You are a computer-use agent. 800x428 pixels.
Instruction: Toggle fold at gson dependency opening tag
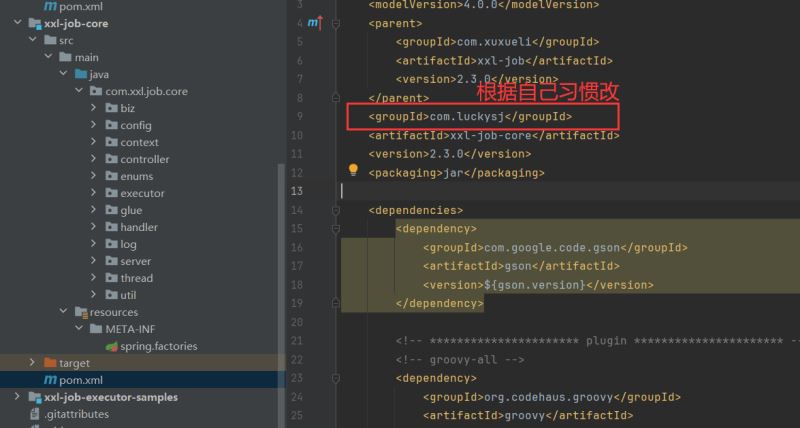tap(336, 229)
